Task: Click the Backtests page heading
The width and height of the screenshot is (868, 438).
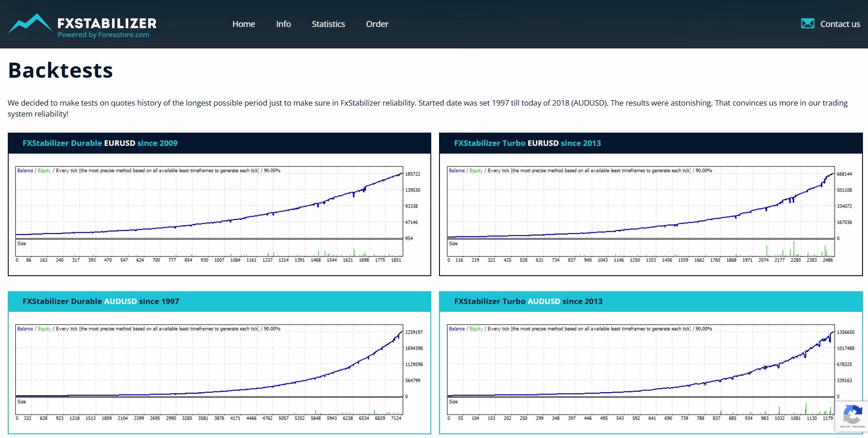Action: pyautogui.click(x=60, y=70)
